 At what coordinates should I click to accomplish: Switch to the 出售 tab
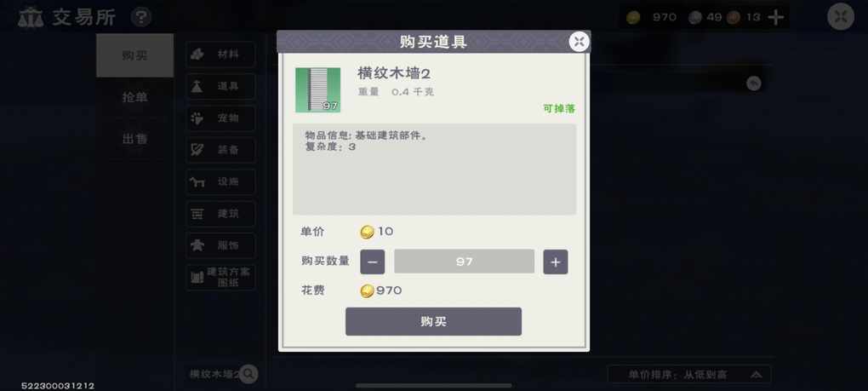tap(135, 139)
